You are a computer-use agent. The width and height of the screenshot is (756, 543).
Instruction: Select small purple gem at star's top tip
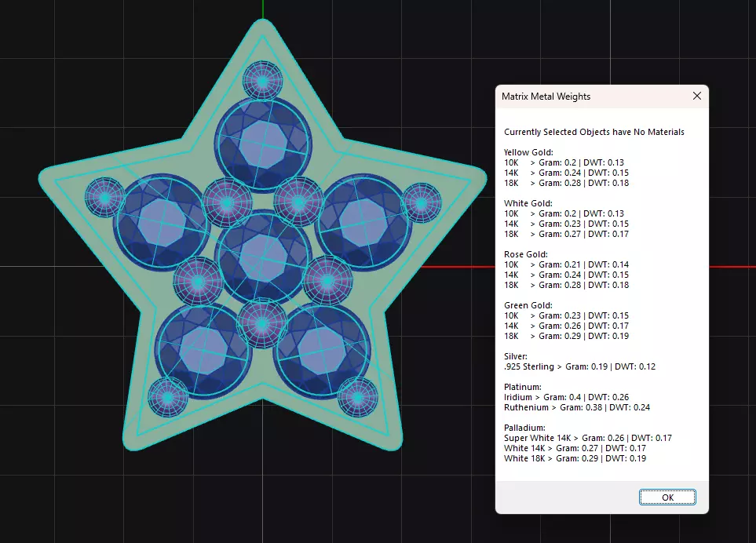pos(262,81)
